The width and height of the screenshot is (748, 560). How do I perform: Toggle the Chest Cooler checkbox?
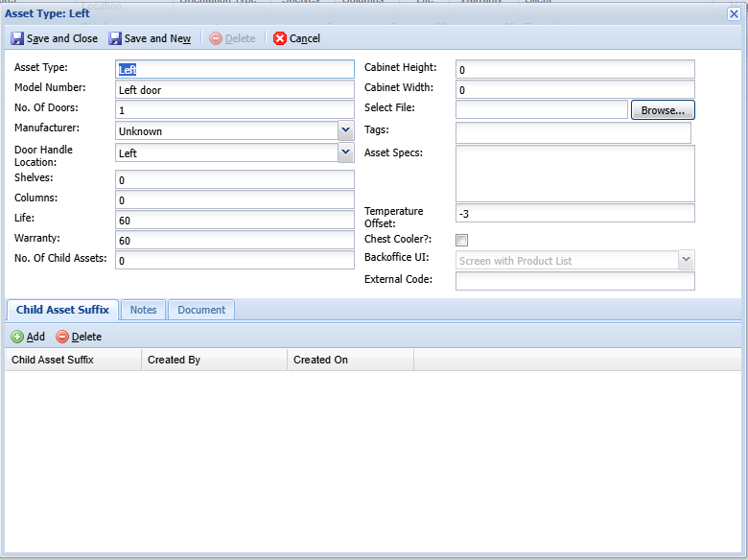point(461,240)
